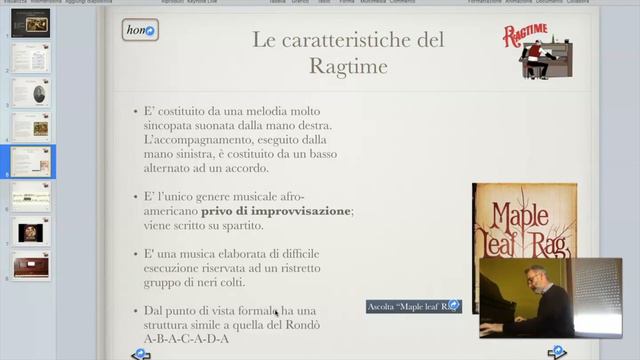The height and width of the screenshot is (360, 640).
Task: Click the bullet starting 'E' una musica elaborata'
Action: click(x=232, y=268)
